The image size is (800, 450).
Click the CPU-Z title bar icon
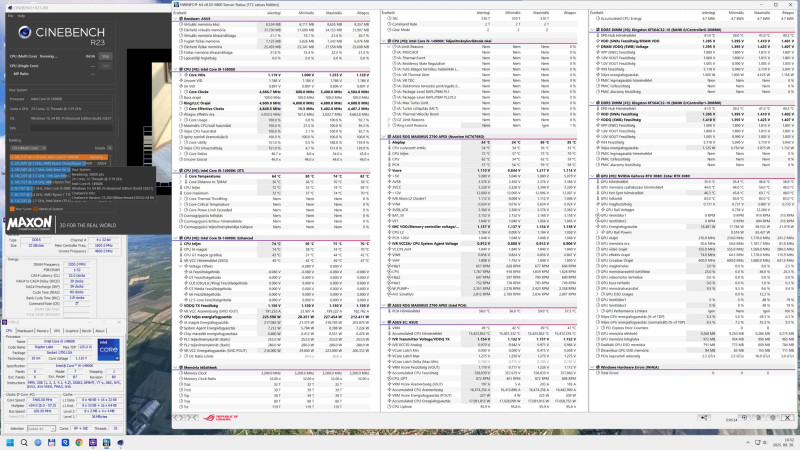5,322
